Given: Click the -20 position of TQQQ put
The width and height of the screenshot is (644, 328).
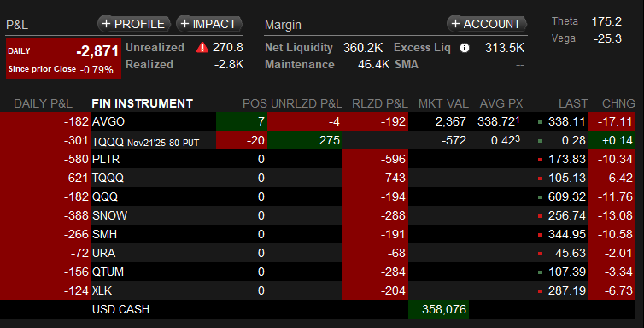Looking at the screenshot, I should pos(242,140).
